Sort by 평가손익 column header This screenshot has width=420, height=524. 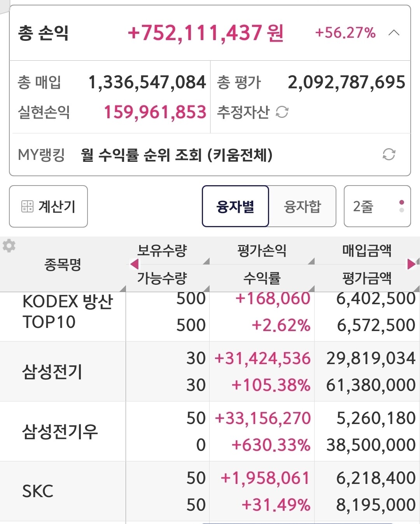(x=262, y=251)
